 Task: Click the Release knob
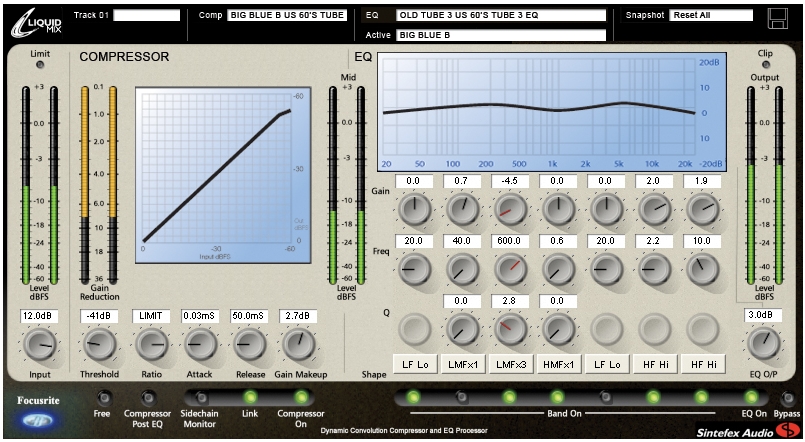pyautogui.click(x=250, y=344)
